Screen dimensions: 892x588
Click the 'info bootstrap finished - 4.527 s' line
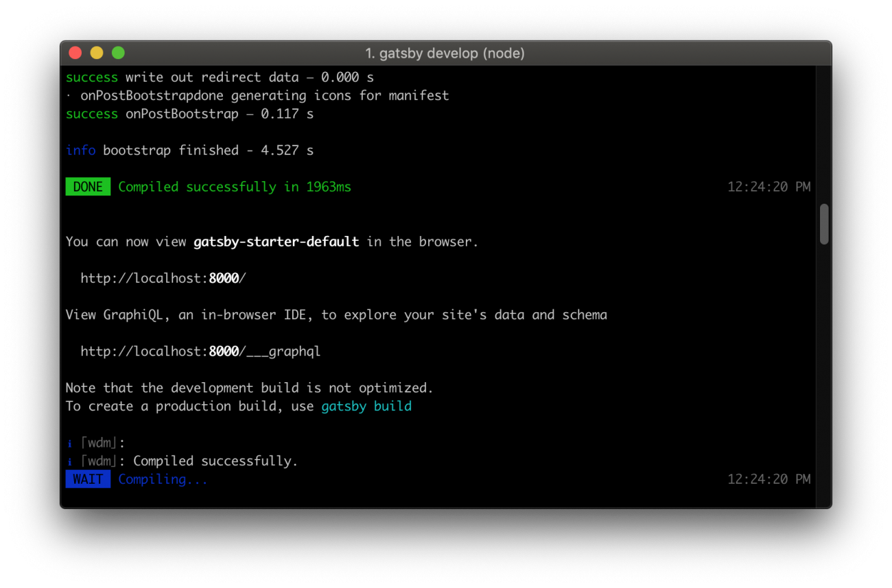[x=189, y=150]
